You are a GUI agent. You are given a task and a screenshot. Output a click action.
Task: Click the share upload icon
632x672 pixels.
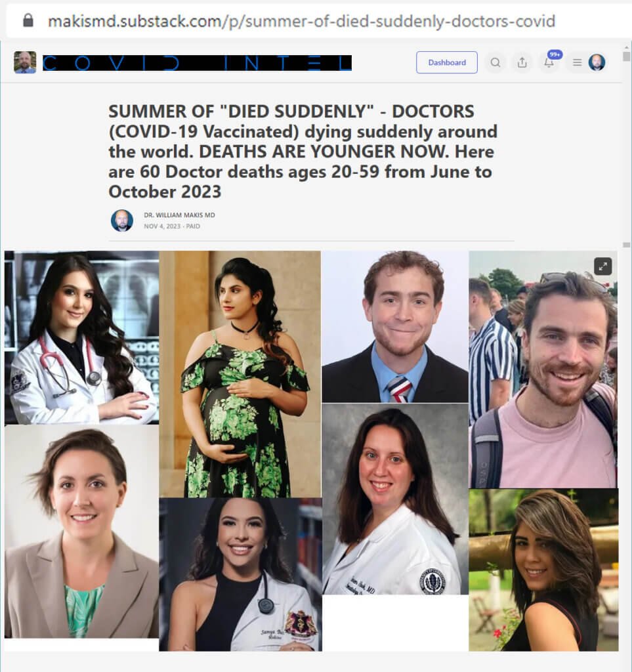click(x=522, y=62)
